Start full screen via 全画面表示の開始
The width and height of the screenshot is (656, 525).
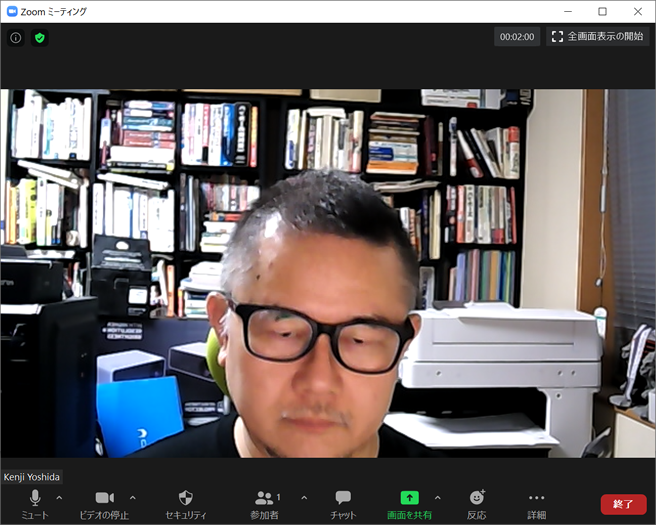598,36
